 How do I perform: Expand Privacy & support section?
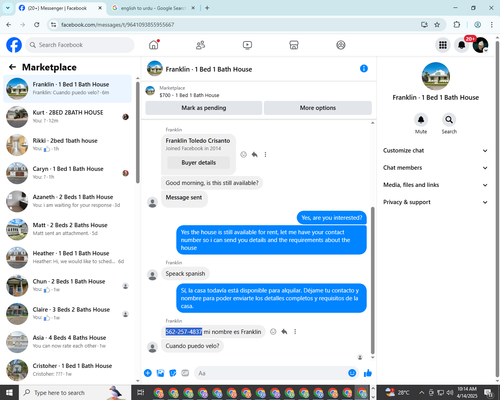point(435,202)
